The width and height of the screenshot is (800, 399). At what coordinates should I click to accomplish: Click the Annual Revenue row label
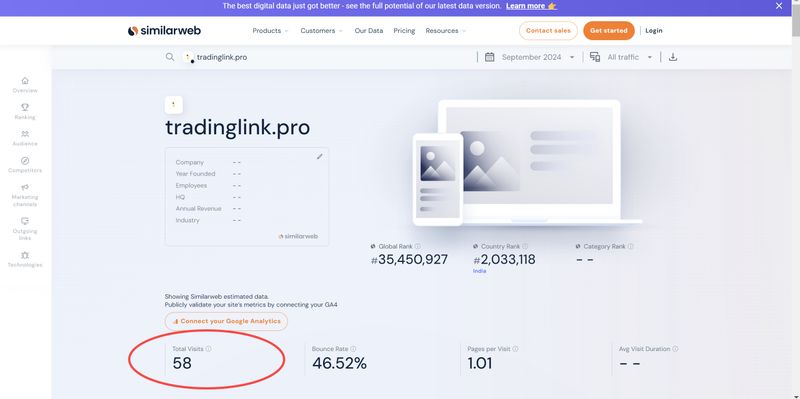click(x=198, y=209)
